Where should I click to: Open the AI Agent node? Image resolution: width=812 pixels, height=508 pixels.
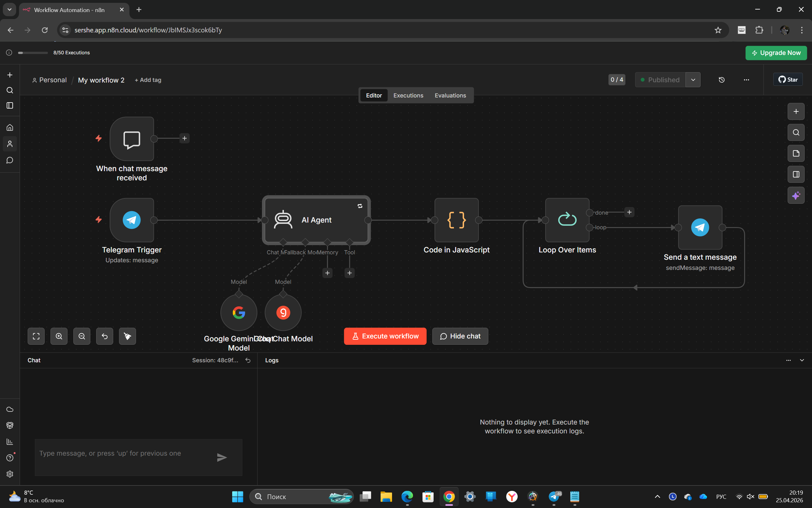316,220
